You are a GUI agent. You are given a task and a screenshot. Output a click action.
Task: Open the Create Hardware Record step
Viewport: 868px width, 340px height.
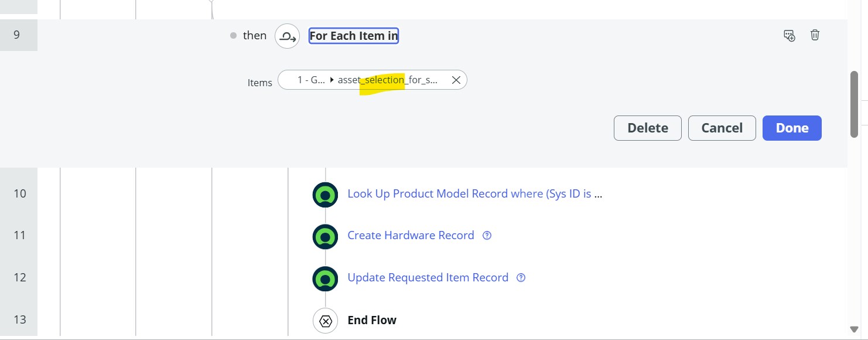411,235
